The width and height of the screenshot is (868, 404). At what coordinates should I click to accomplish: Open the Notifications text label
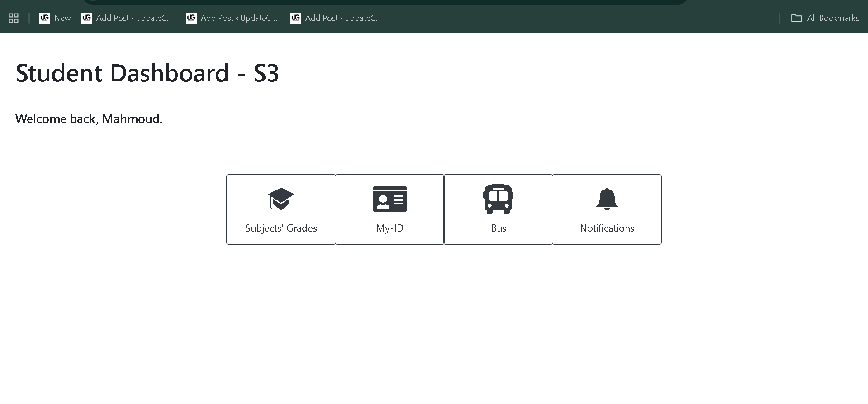[x=607, y=228]
